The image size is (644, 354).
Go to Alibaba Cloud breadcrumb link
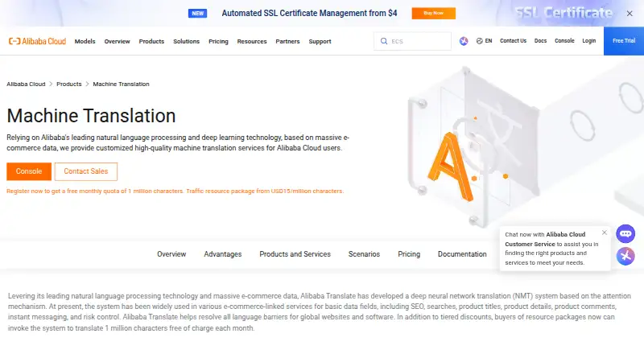[26, 84]
